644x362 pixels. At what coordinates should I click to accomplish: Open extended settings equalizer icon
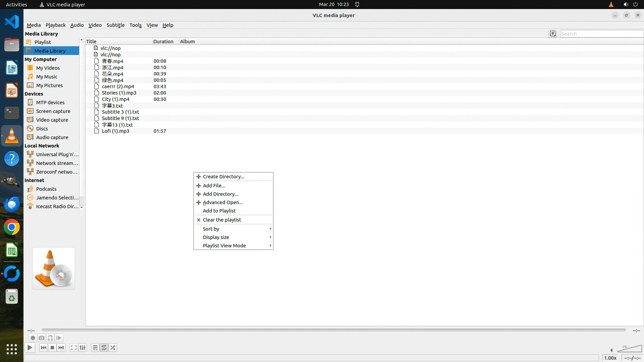(x=83, y=348)
